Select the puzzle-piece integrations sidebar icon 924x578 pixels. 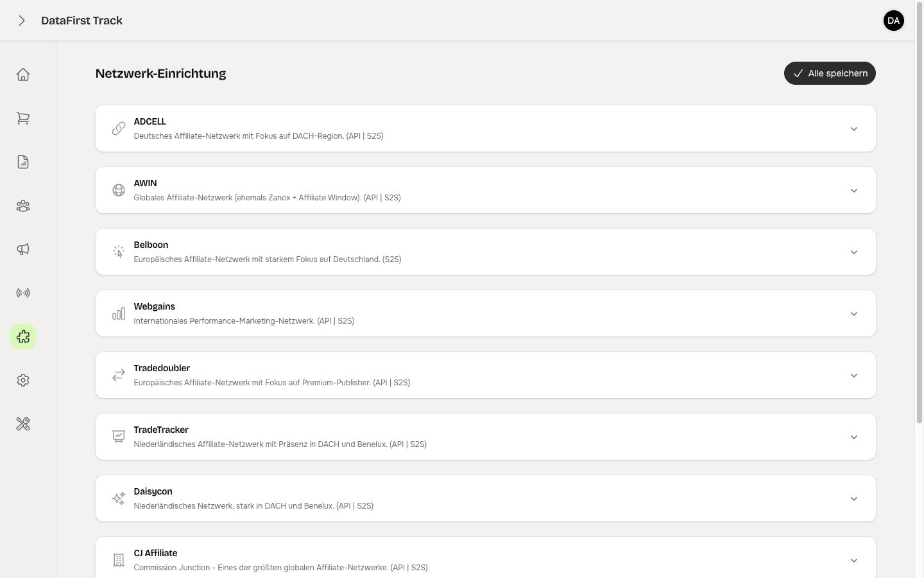(23, 337)
